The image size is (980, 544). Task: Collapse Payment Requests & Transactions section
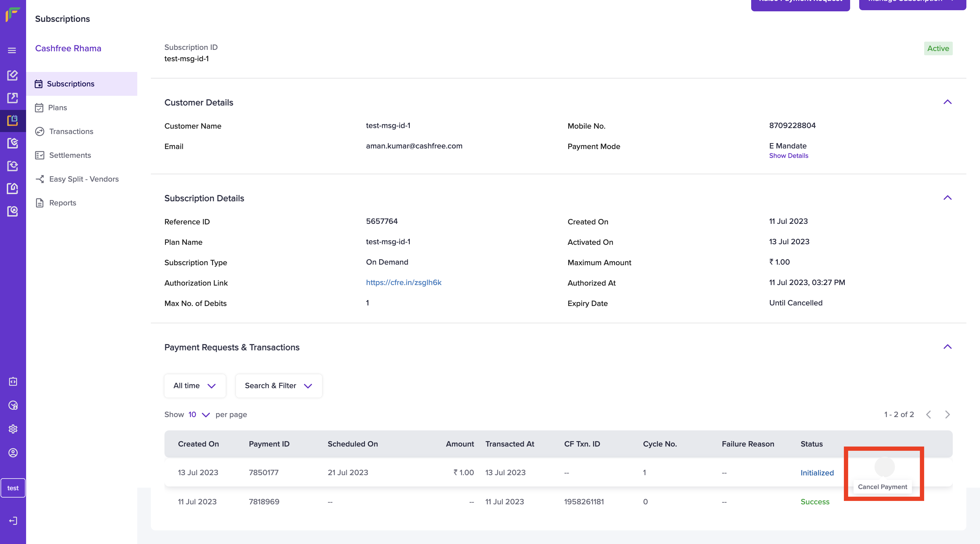[947, 347]
